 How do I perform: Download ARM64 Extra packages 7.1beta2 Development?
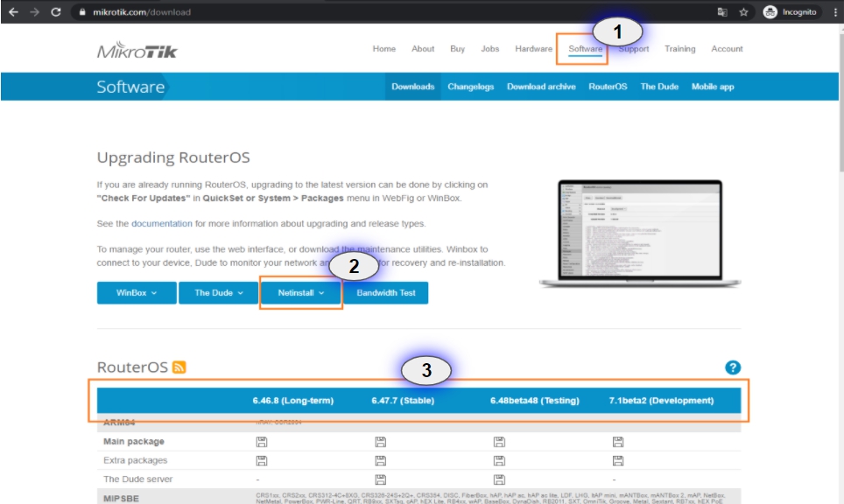click(618, 460)
